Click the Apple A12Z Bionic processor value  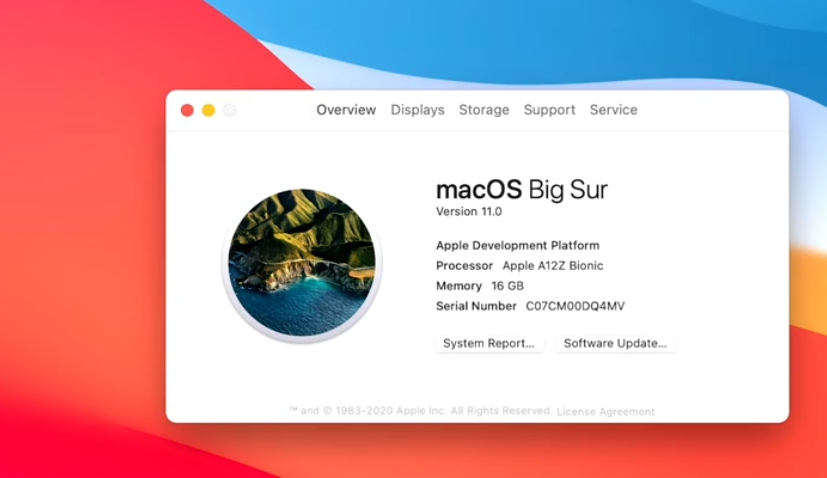[552, 265]
